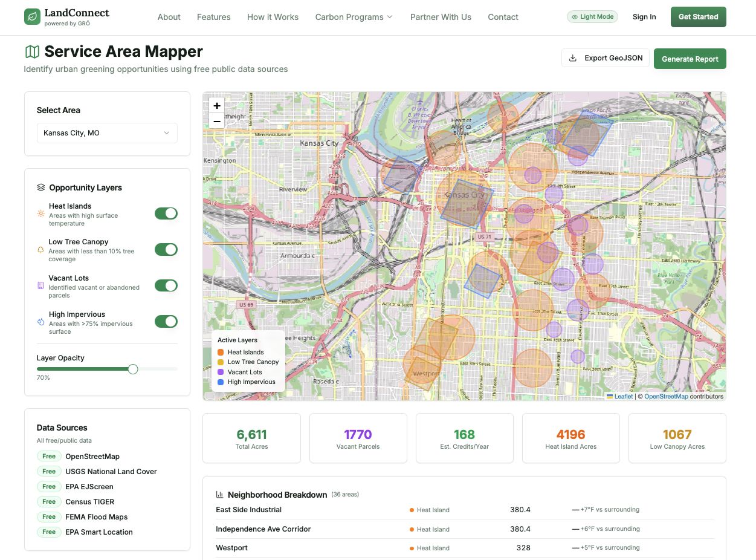Open the Select Area dropdown showing Kansas City
Image resolution: width=756 pixels, height=560 pixels.
coord(107,133)
